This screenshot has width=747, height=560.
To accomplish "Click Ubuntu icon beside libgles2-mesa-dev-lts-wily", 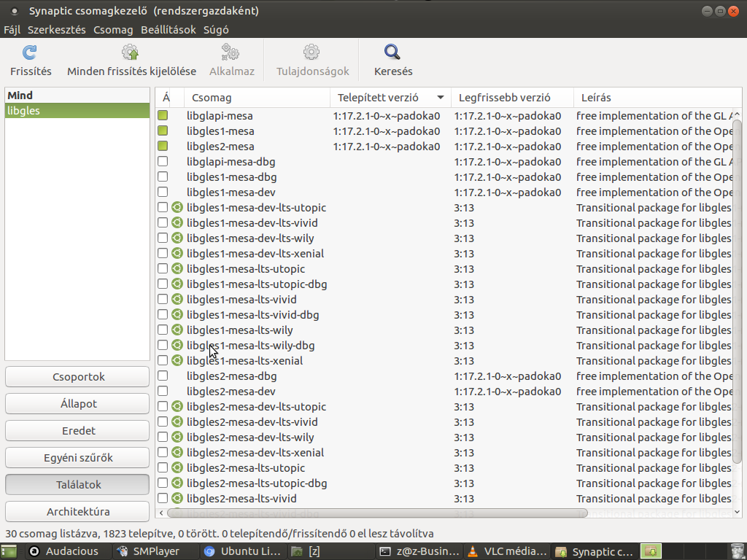I will [177, 437].
